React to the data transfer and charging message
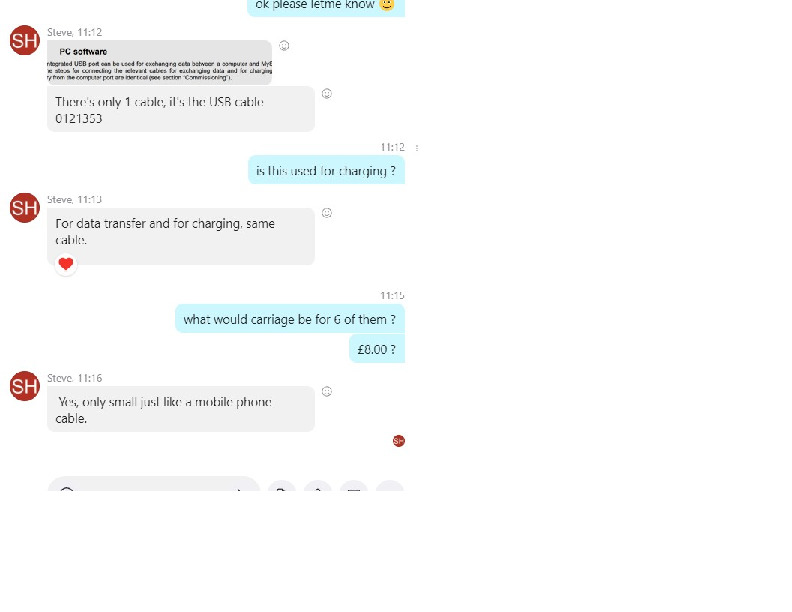The width and height of the screenshot is (792, 612). [x=327, y=213]
